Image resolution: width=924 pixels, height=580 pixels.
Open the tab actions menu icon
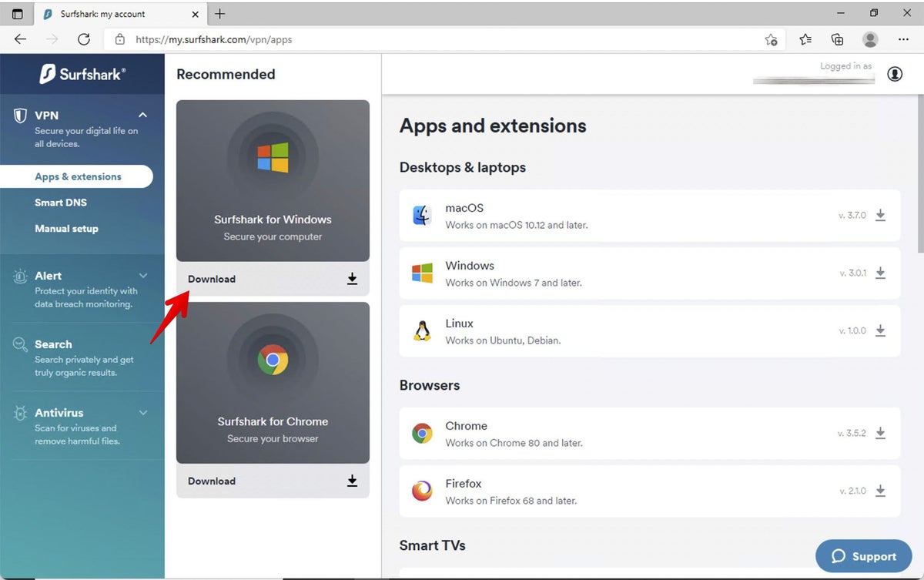pyautogui.click(x=17, y=14)
